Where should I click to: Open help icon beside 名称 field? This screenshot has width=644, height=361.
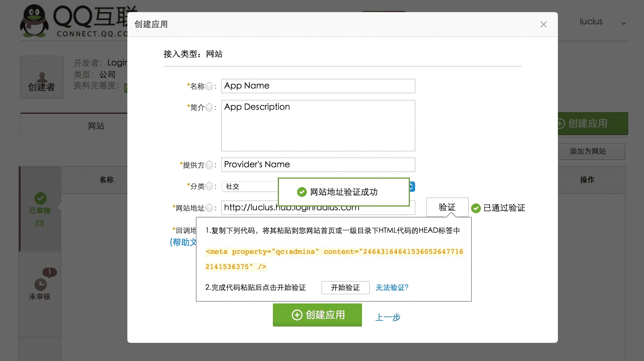pos(209,86)
